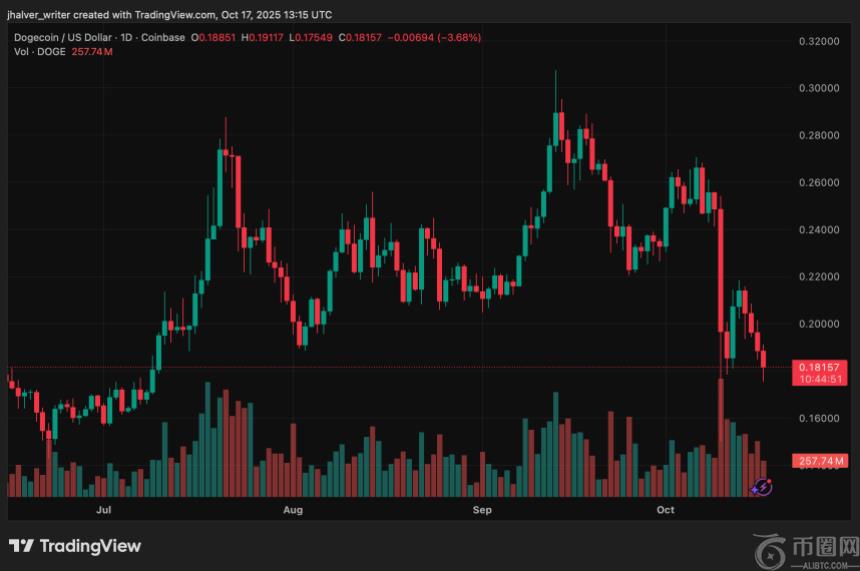The width and height of the screenshot is (860, 571).
Task: Click the 0.24000 price axis label
Action: coord(818,229)
